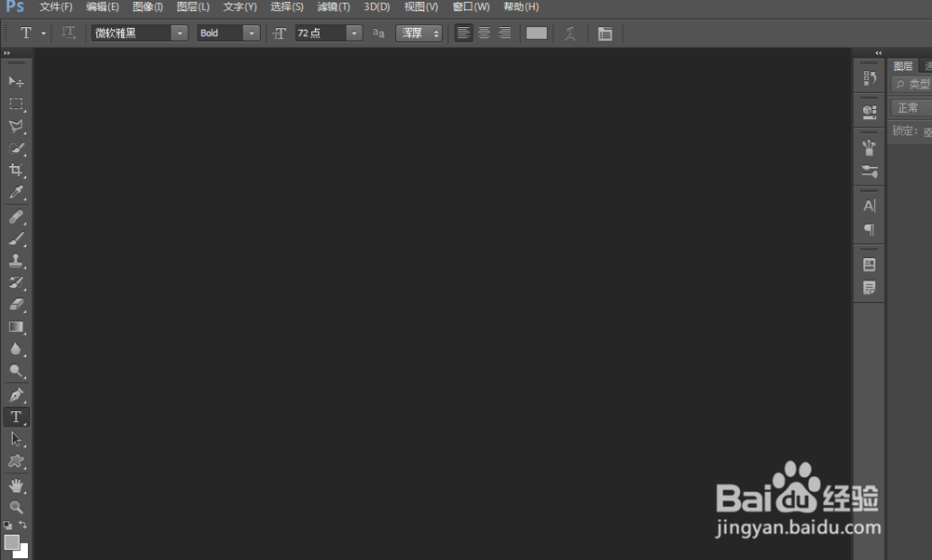Open the 图像(I) menu
This screenshot has width=932, height=560.
click(148, 7)
